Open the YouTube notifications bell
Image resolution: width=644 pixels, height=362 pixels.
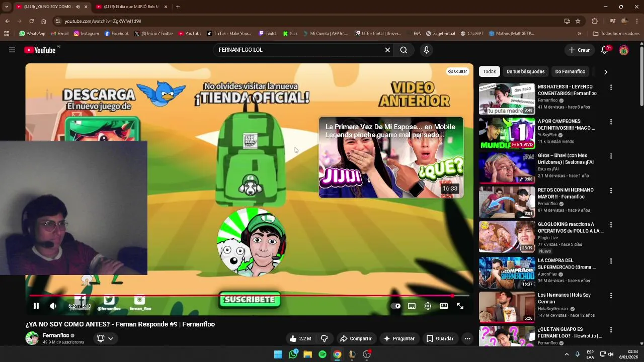(605, 50)
